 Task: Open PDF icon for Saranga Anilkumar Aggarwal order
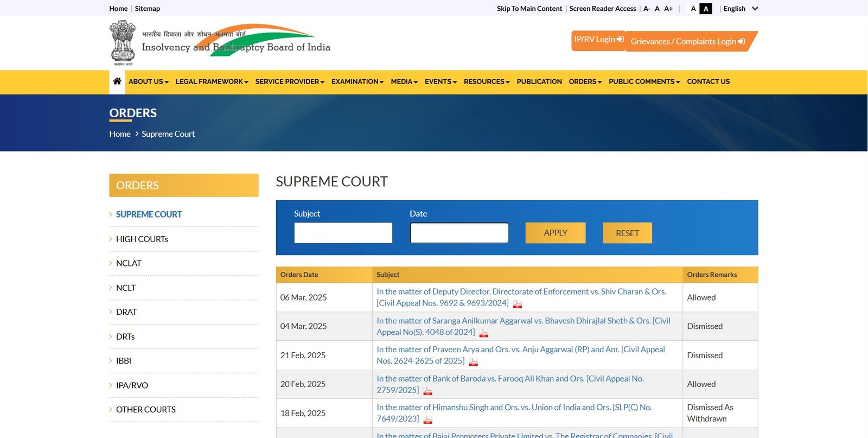click(484, 333)
